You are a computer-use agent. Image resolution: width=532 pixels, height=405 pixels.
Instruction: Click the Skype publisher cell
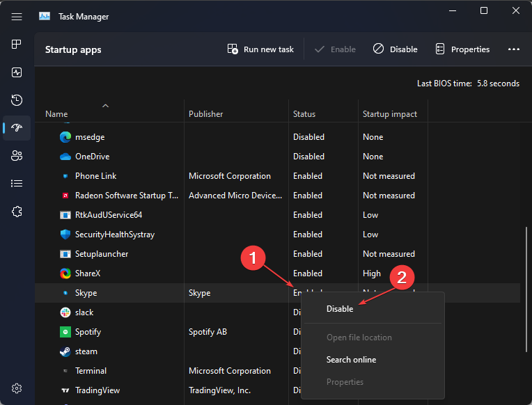coord(199,293)
